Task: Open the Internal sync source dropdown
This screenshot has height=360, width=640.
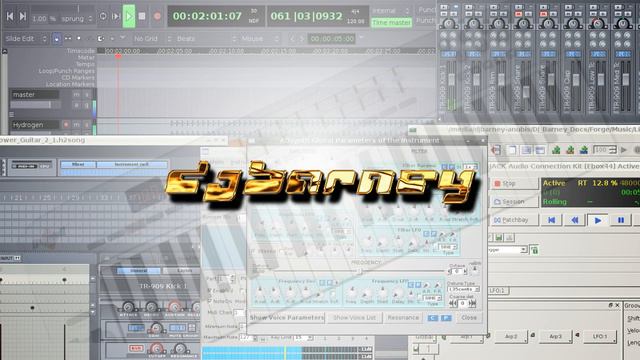Action: 391,11
